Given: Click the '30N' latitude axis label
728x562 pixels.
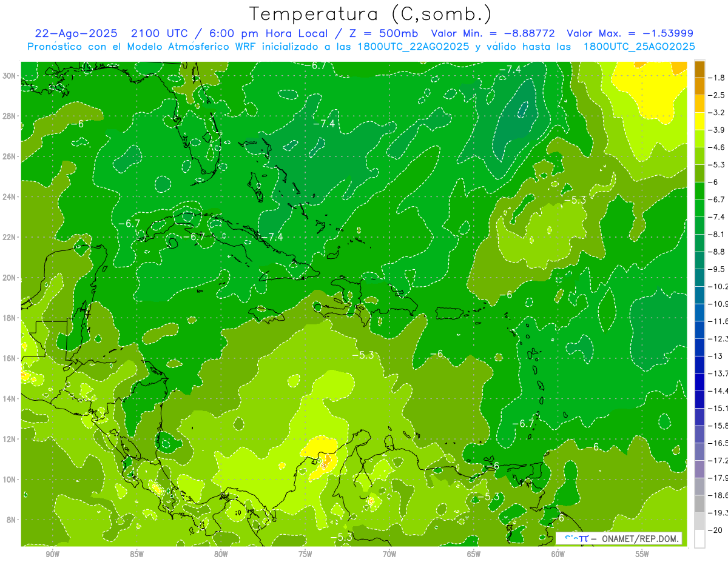Looking at the screenshot, I should [10, 76].
